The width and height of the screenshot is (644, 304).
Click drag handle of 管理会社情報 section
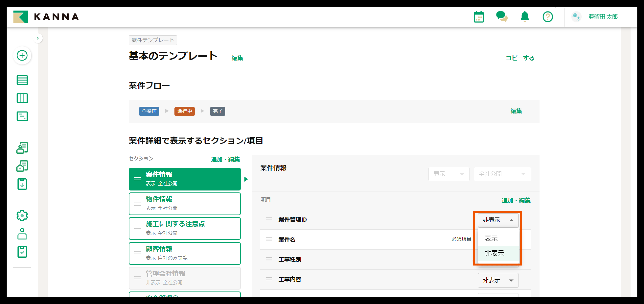[138, 278]
